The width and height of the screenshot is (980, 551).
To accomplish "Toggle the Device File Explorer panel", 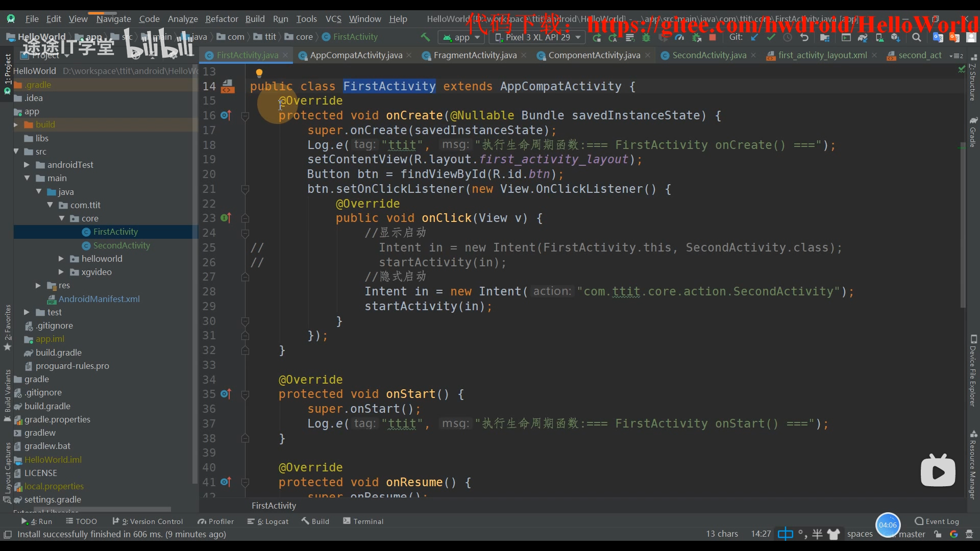I will (973, 371).
